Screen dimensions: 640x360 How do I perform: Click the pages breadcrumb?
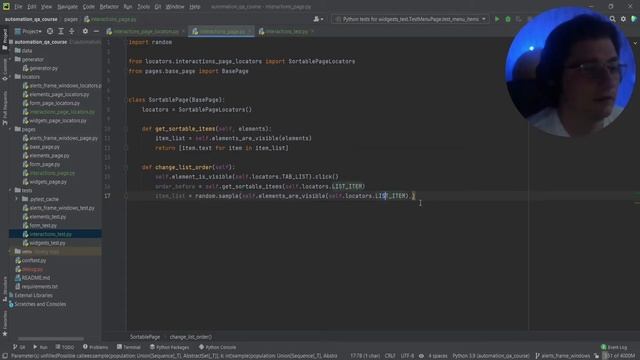click(x=71, y=19)
